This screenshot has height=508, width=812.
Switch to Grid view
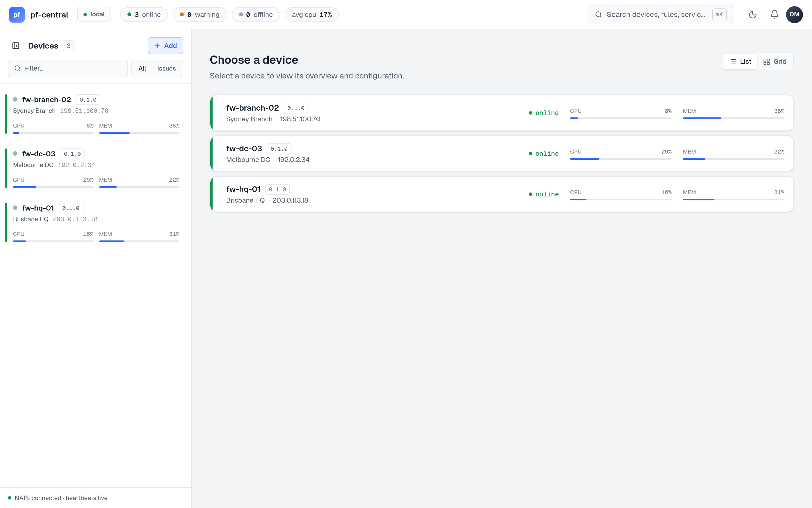pos(775,62)
